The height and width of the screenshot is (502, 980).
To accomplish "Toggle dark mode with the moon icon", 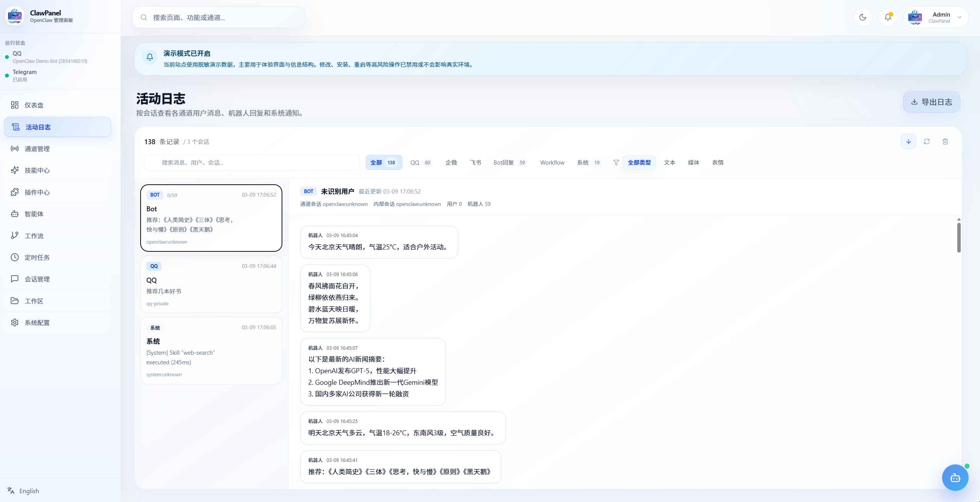I will pos(863,17).
